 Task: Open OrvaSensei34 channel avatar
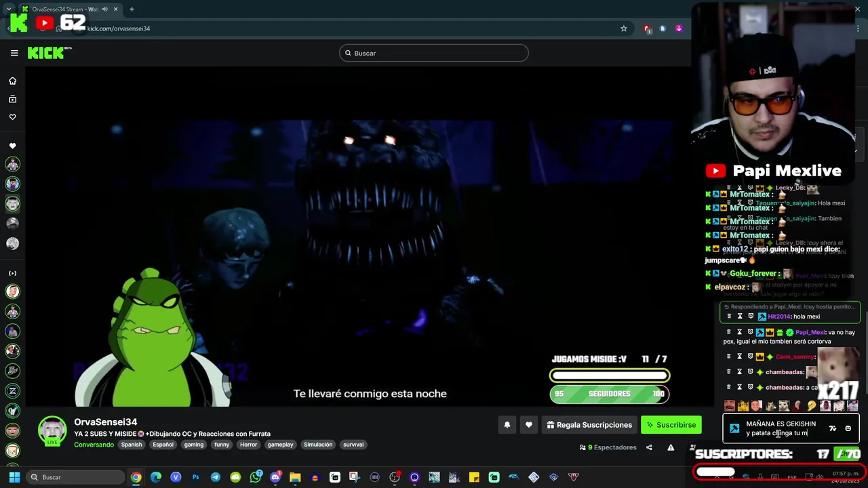click(52, 430)
